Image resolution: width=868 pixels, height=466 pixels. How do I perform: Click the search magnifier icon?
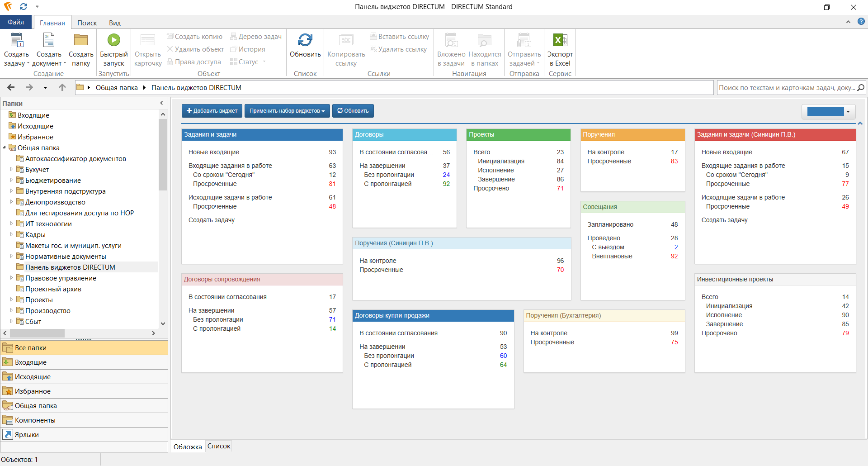(861, 88)
